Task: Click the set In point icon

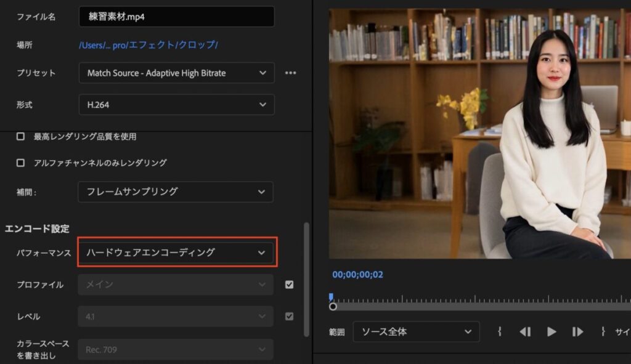Action: [500, 331]
